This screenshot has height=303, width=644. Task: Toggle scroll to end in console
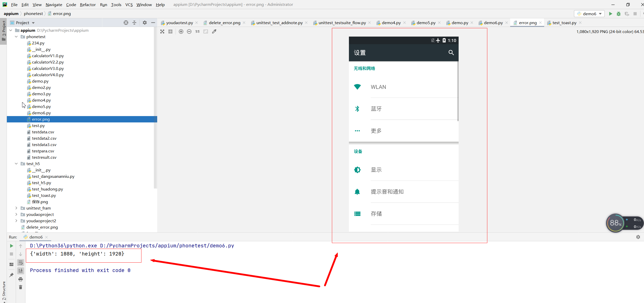[x=21, y=271]
